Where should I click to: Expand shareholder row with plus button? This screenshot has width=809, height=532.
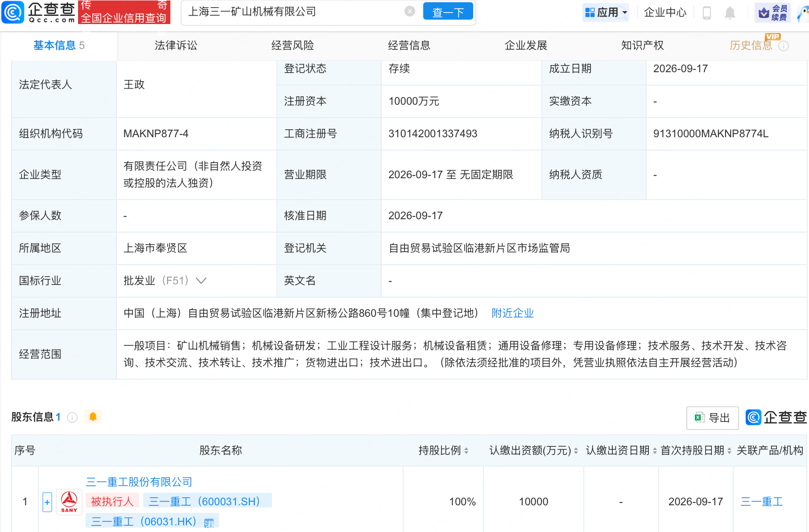point(47,502)
